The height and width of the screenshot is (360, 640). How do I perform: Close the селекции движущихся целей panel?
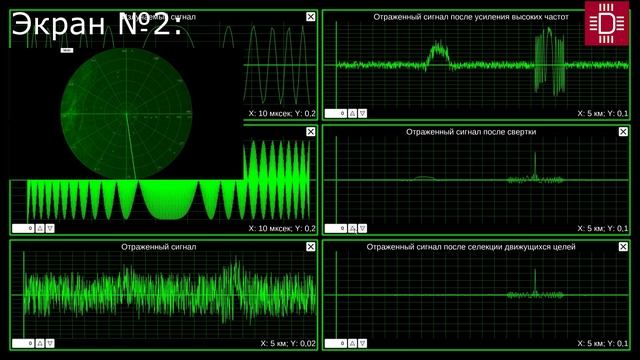pos(623,247)
